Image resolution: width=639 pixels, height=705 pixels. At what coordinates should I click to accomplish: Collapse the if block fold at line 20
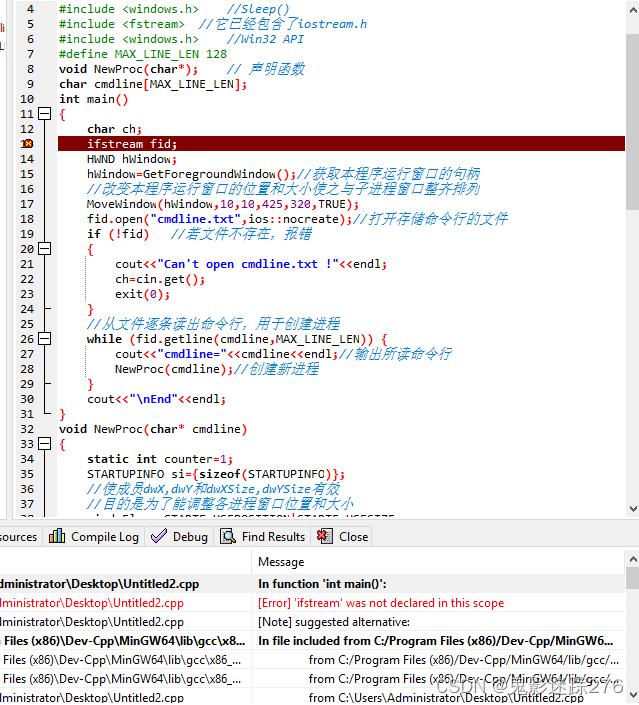(45, 249)
